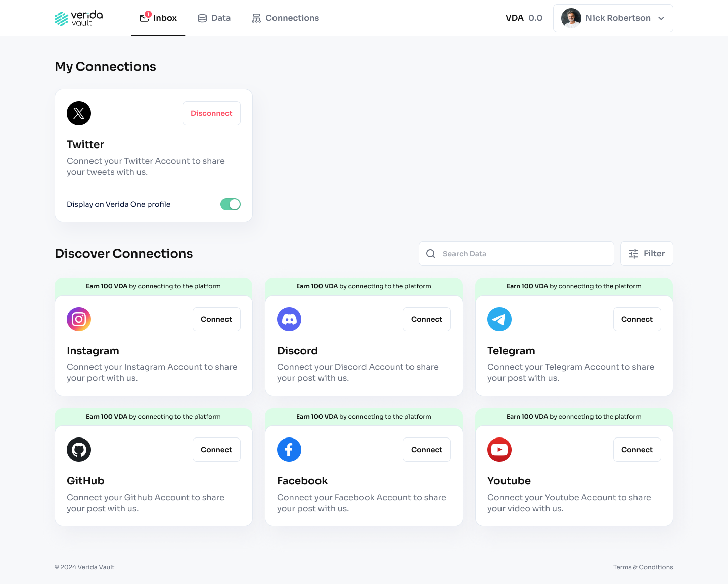The width and height of the screenshot is (728, 584).
Task: Connect the GitHub account
Action: pos(216,450)
